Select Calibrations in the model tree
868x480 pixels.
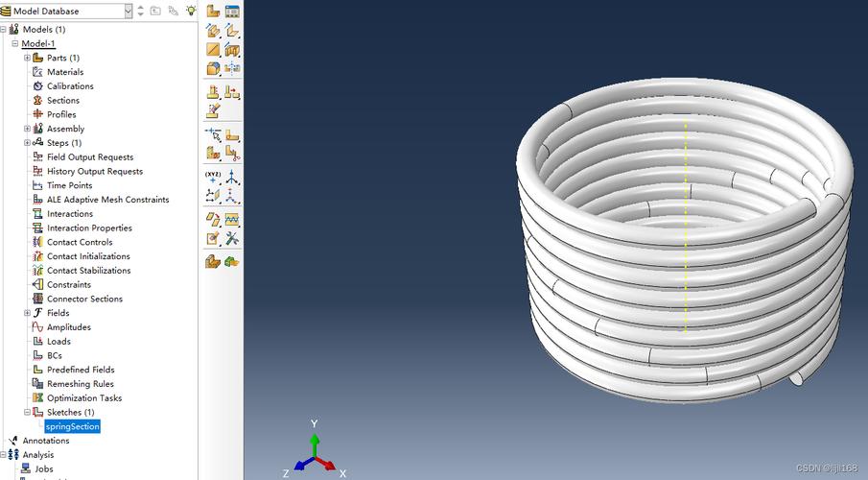[70, 85]
